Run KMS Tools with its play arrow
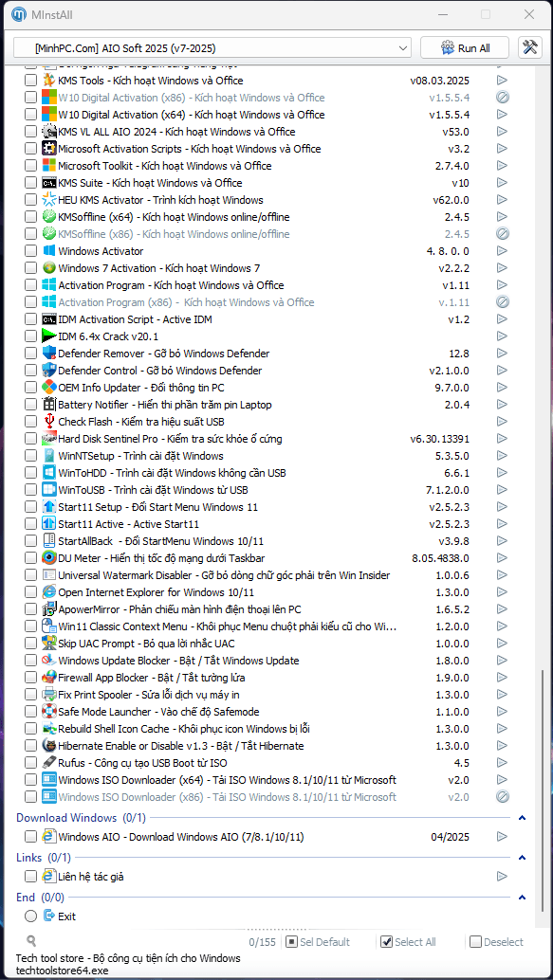This screenshot has width=553, height=980. tap(502, 81)
